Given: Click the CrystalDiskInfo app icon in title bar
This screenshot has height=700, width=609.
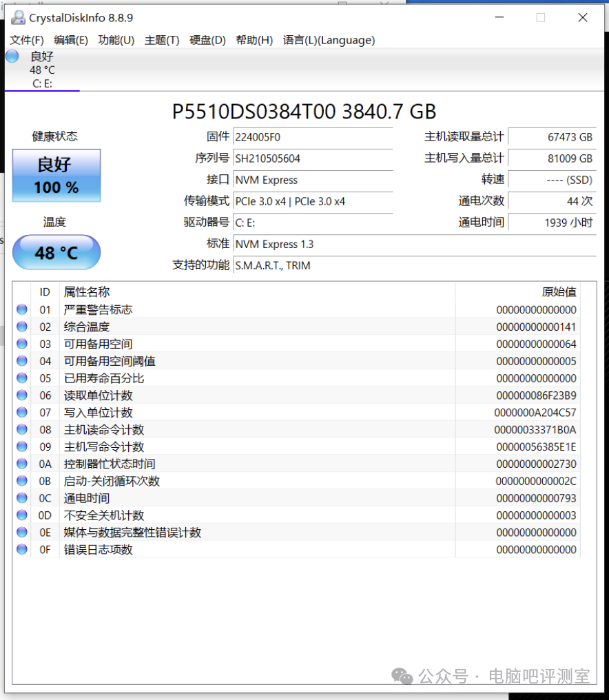Looking at the screenshot, I should pos(18,18).
